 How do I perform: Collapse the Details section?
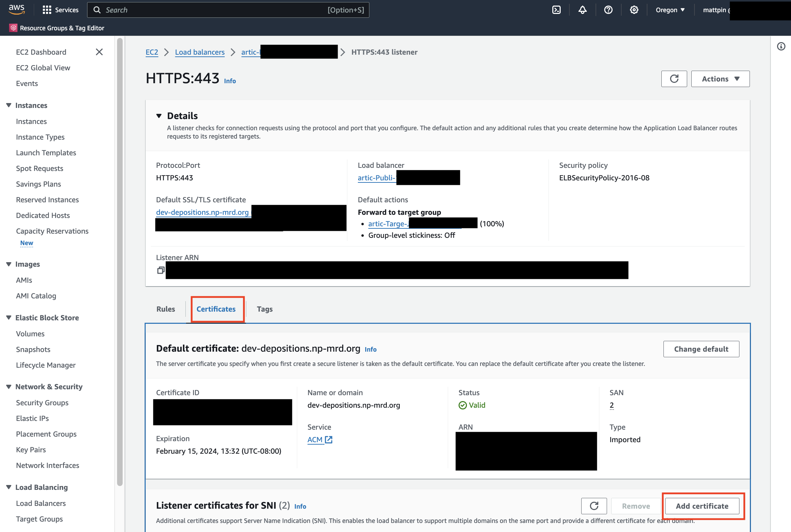tap(159, 115)
